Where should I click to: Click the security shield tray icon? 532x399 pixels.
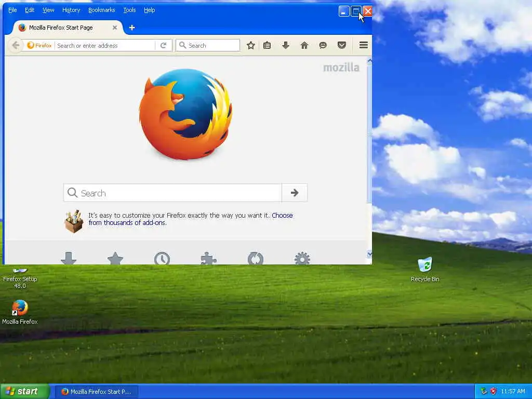tap(494, 391)
